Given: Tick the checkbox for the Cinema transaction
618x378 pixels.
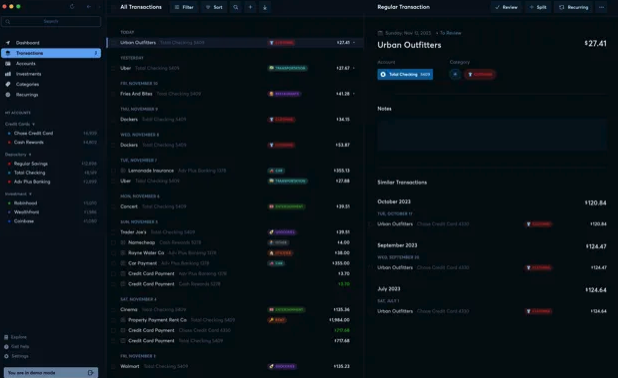Looking at the screenshot, I should pos(114,309).
